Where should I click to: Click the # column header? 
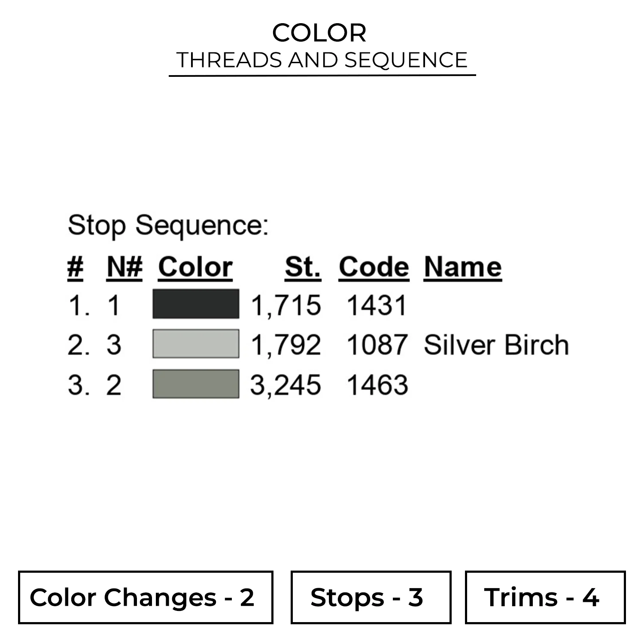[76, 267]
